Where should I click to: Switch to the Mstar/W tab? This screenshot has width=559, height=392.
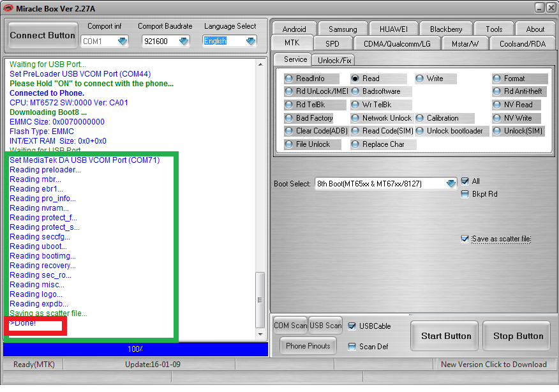(465, 43)
